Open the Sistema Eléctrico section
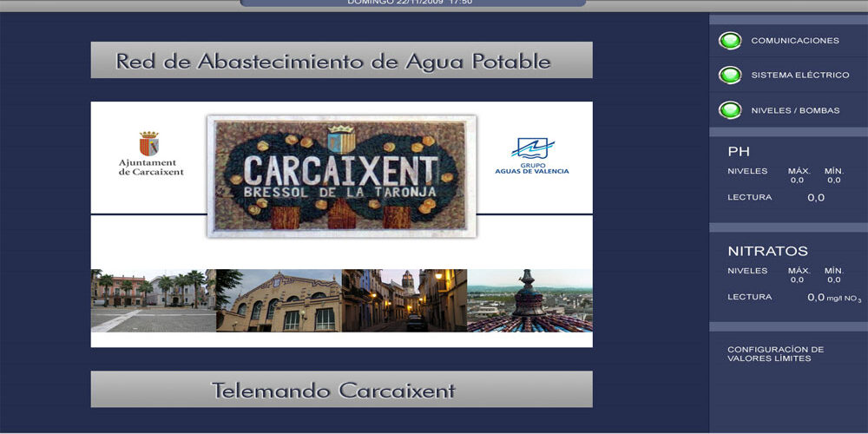 [799, 76]
